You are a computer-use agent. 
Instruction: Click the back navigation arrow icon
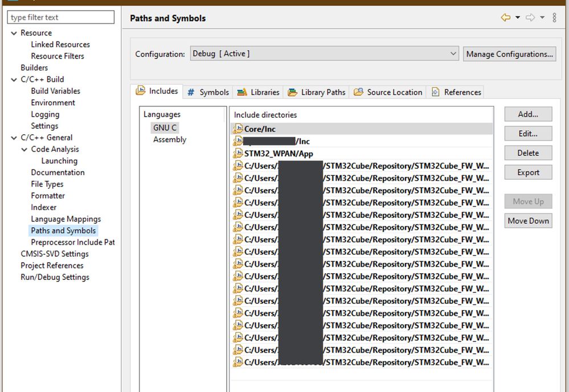pyautogui.click(x=506, y=18)
